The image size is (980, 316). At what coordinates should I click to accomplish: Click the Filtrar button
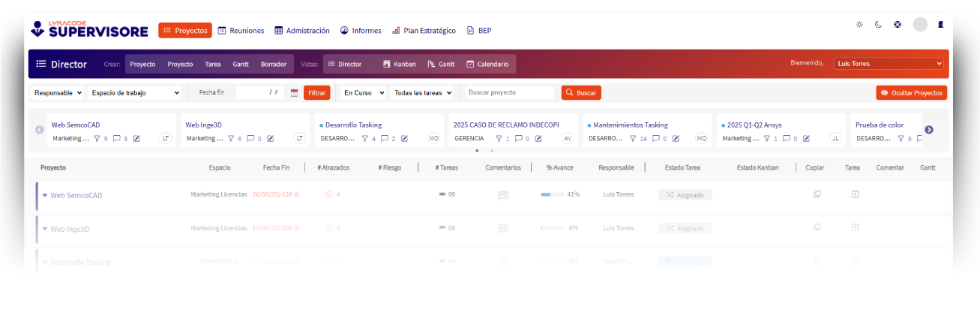pyautogui.click(x=316, y=93)
